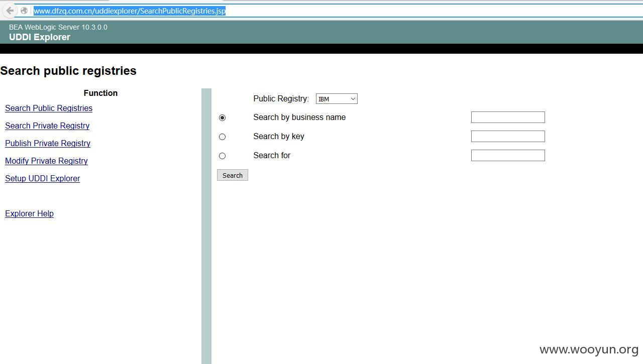Open Explorer Help link
The width and height of the screenshot is (643, 364).
click(x=29, y=213)
